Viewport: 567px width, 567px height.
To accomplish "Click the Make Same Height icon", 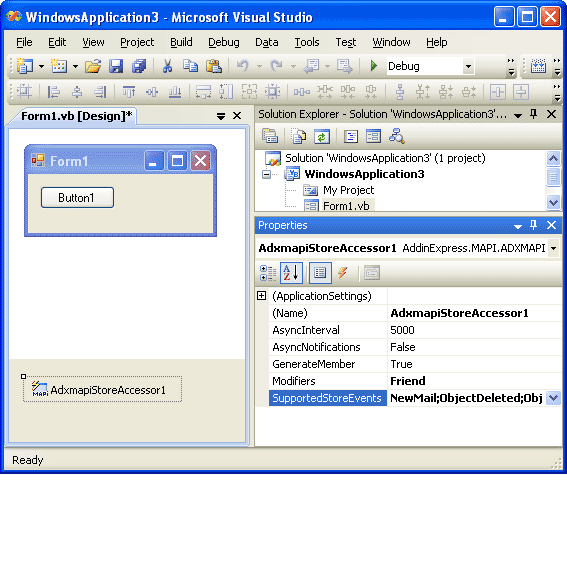I will [226, 92].
